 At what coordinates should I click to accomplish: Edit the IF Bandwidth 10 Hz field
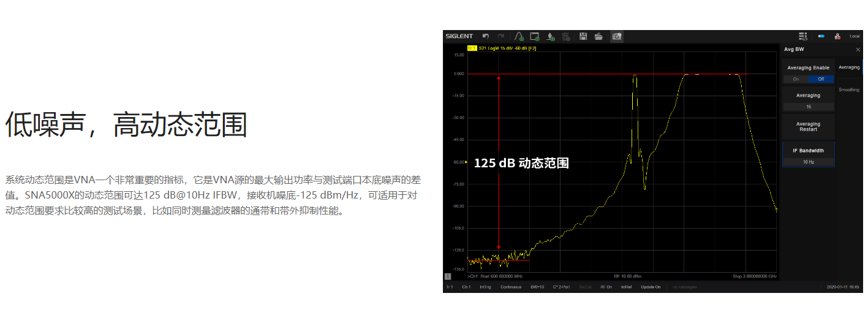click(x=809, y=162)
